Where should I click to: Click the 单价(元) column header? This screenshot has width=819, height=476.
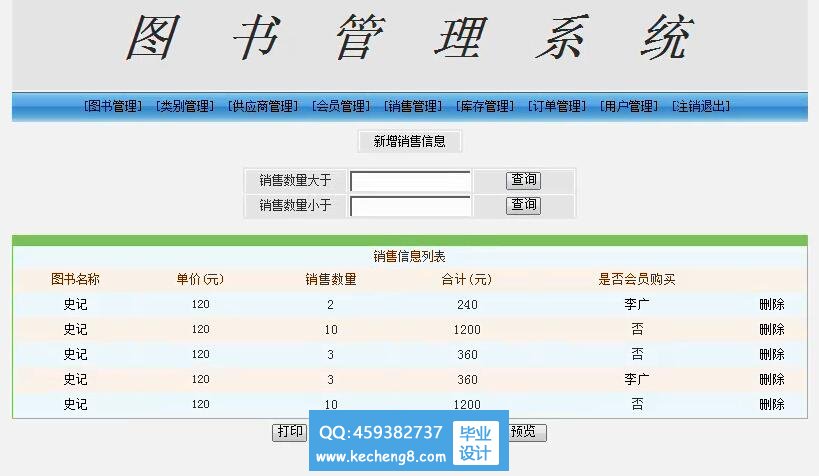pyautogui.click(x=200, y=280)
